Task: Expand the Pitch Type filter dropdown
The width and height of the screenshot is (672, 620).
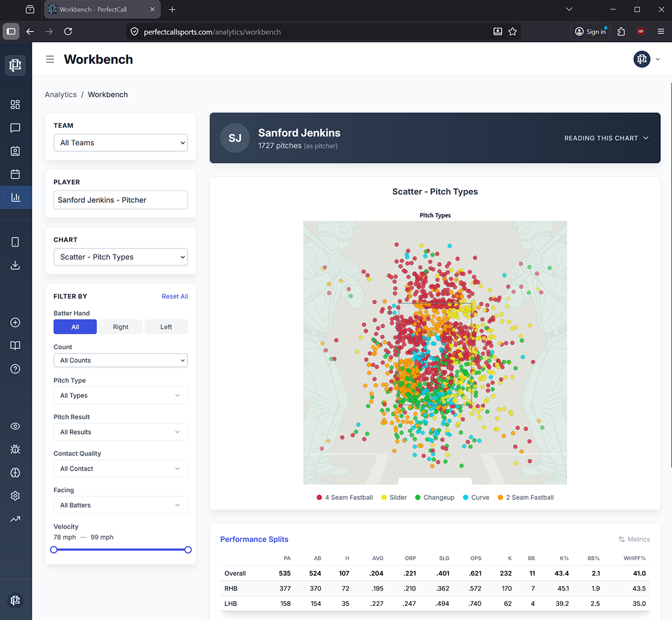Action: click(x=120, y=395)
